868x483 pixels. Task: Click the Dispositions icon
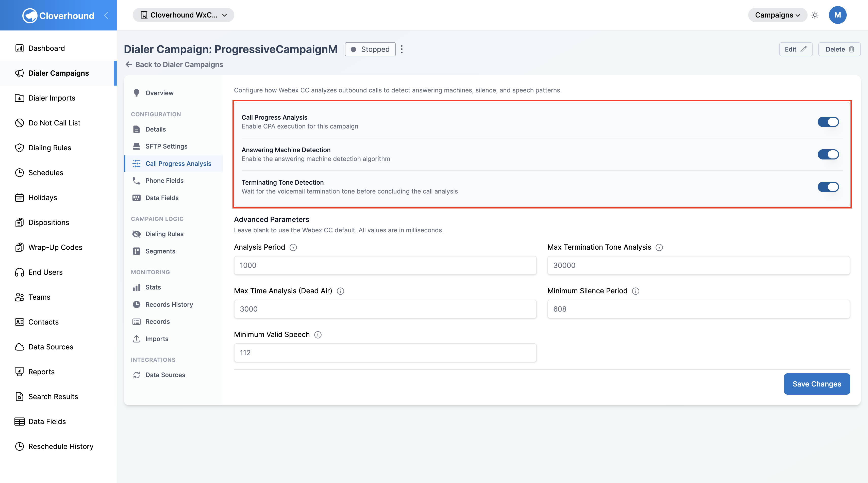click(19, 222)
